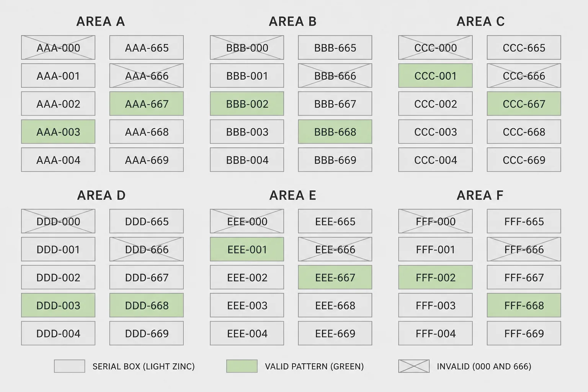
Task: Select the green CCC-001 box
Action: point(435,75)
